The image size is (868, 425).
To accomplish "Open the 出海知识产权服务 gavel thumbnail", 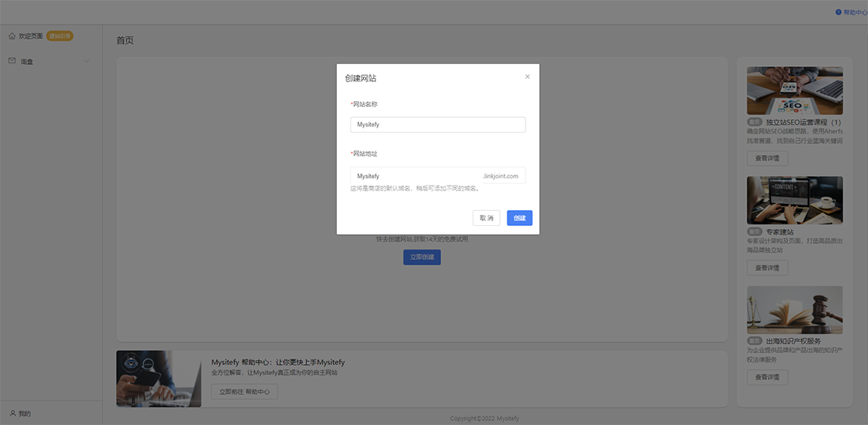I will [795, 310].
